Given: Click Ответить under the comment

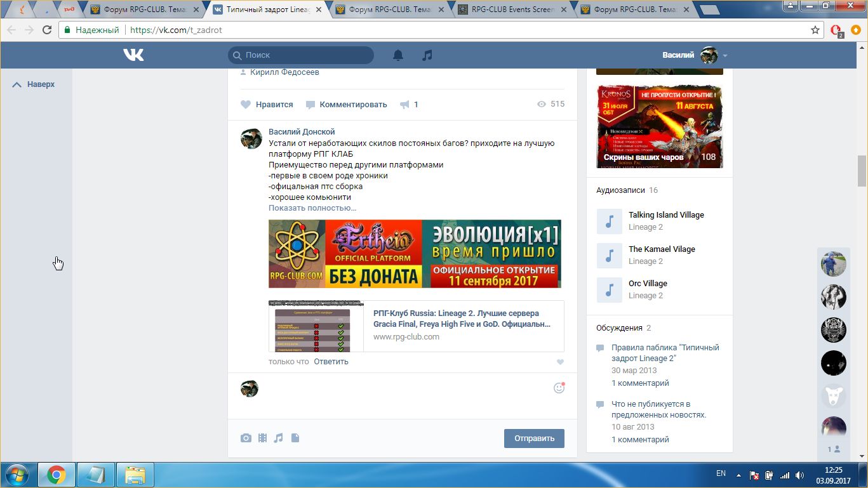Looking at the screenshot, I should (331, 362).
